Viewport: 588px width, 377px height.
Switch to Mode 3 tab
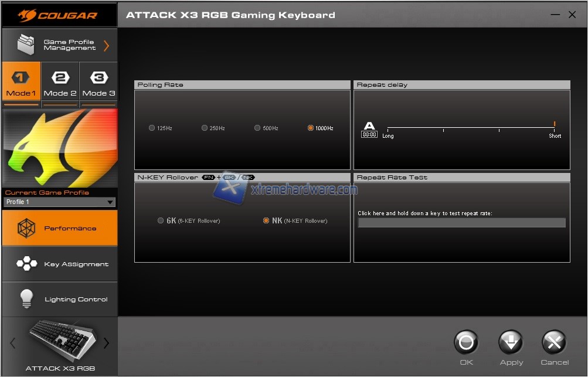[98, 84]
